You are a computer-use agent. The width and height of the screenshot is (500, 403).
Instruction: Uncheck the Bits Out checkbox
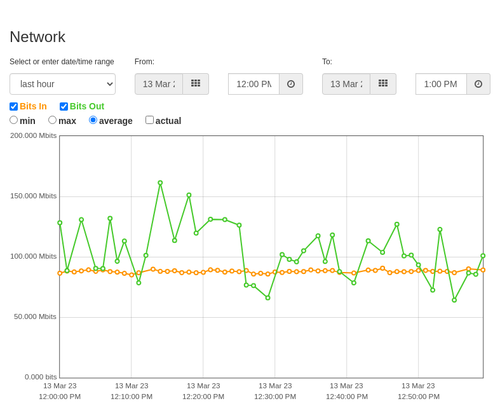point(64,106)
